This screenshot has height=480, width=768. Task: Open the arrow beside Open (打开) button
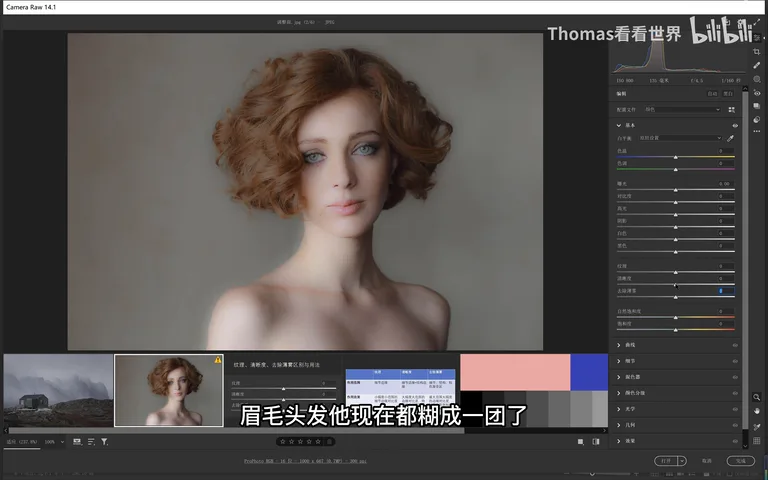(682, 461)
